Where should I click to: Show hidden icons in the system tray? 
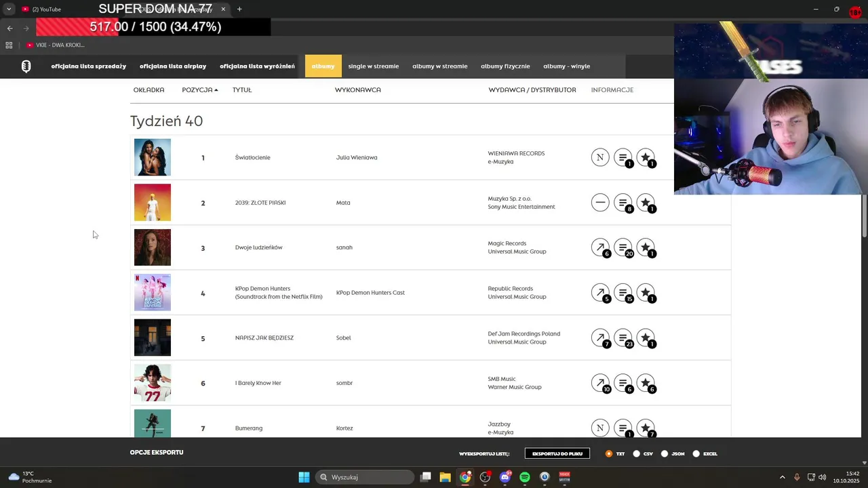[782, 477]
